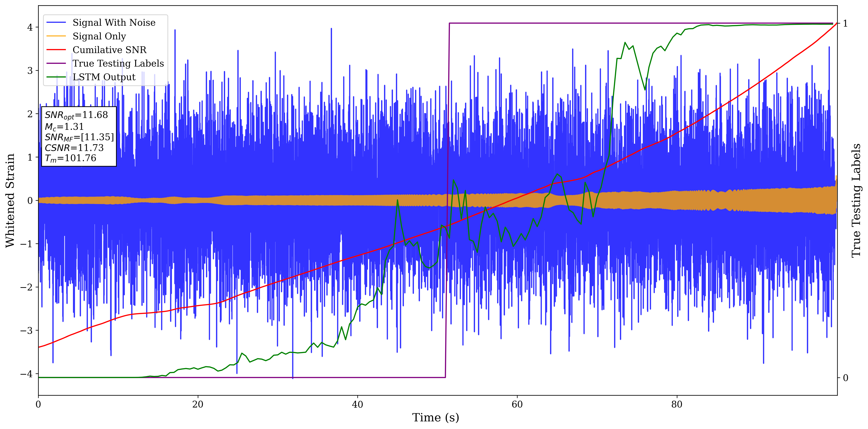The height and width of the screenshot is (429, 868).
Task: Click the blue Signal With Noise legend line
Action: click(56, 23)
